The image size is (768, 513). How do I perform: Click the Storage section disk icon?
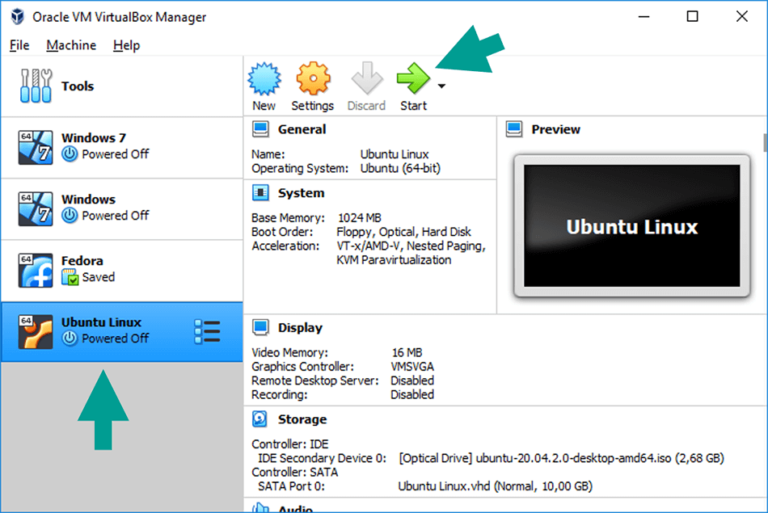[x=260, y=419]
